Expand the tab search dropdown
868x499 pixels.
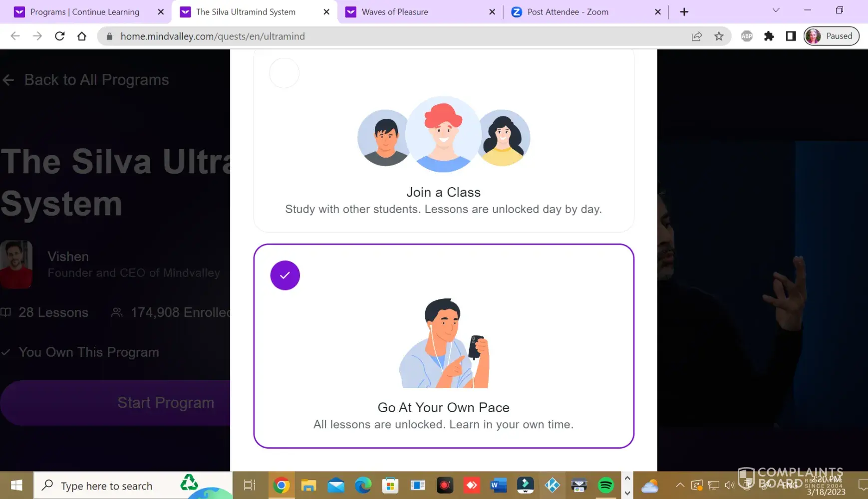click(776, 10)
